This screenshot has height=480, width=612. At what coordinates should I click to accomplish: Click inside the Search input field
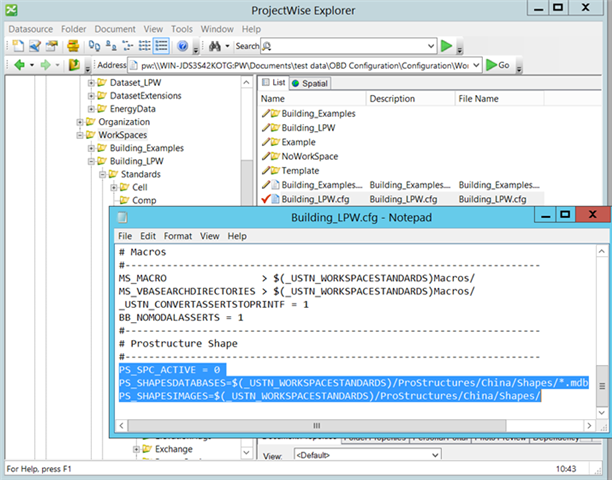[349, 46]
